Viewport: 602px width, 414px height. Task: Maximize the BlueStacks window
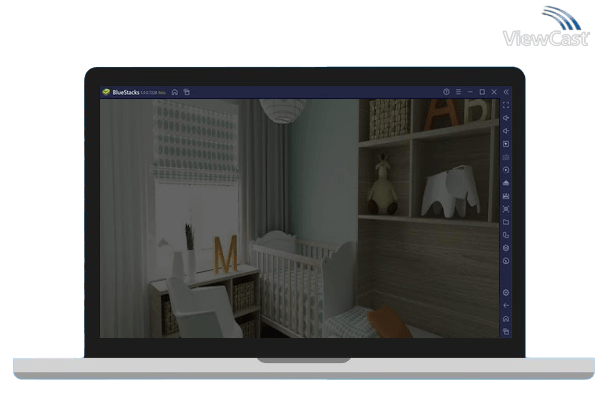point(482,92)
